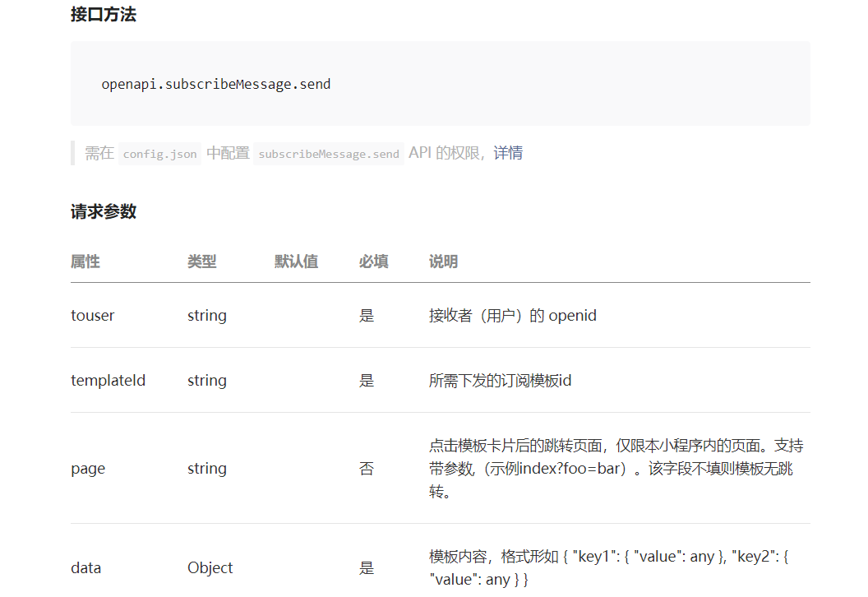Click the 必填 column header
Image resolution: width=868 pixels, height=597 pixels.
tap(374, 261)
